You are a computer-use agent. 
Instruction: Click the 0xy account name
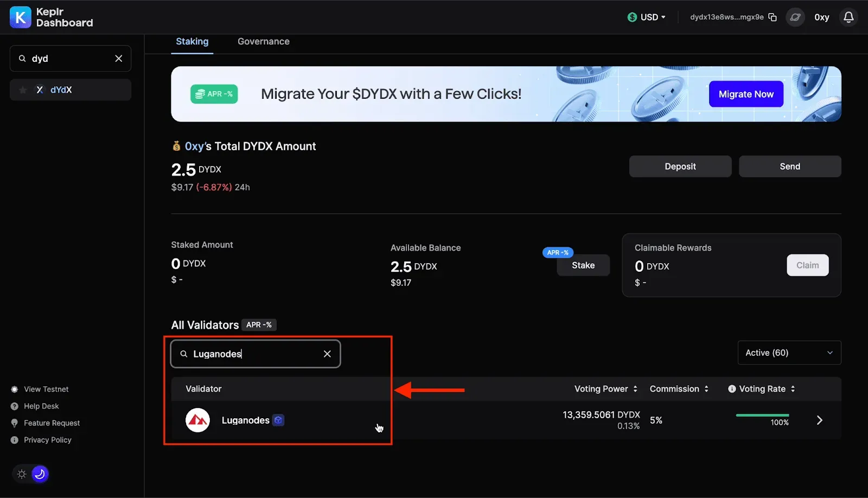822,17
